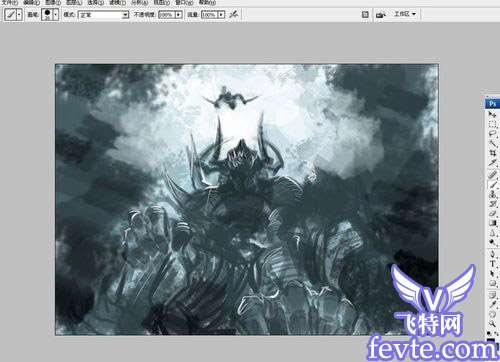Select the Brush tool in toolbox
Screen dimensions: 500x362
(x=492, y=184)
